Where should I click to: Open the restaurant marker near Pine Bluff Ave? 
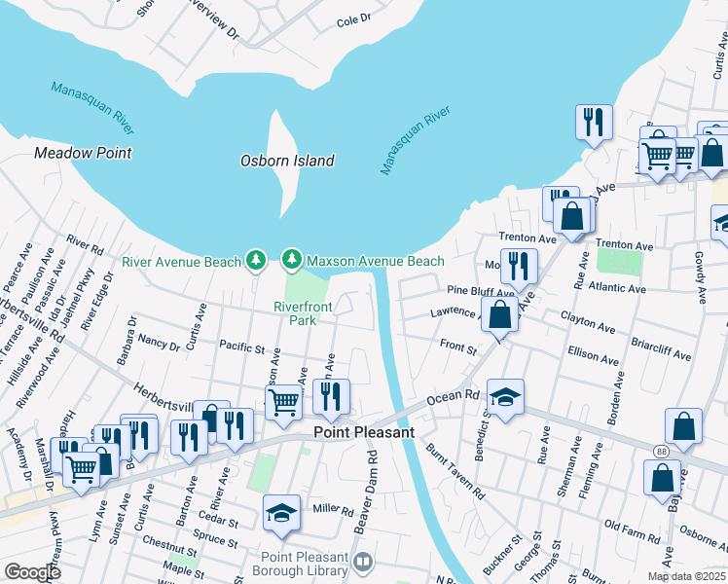coord(519,267)
